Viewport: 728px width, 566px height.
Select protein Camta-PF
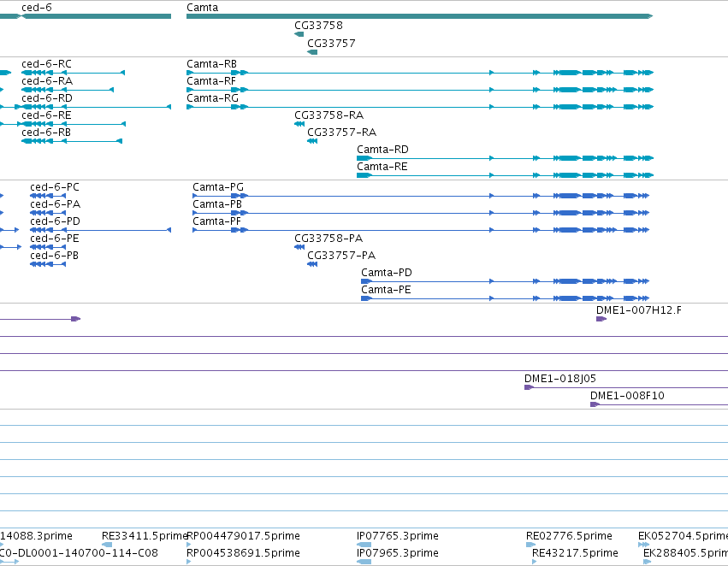(x=216, y=221)
